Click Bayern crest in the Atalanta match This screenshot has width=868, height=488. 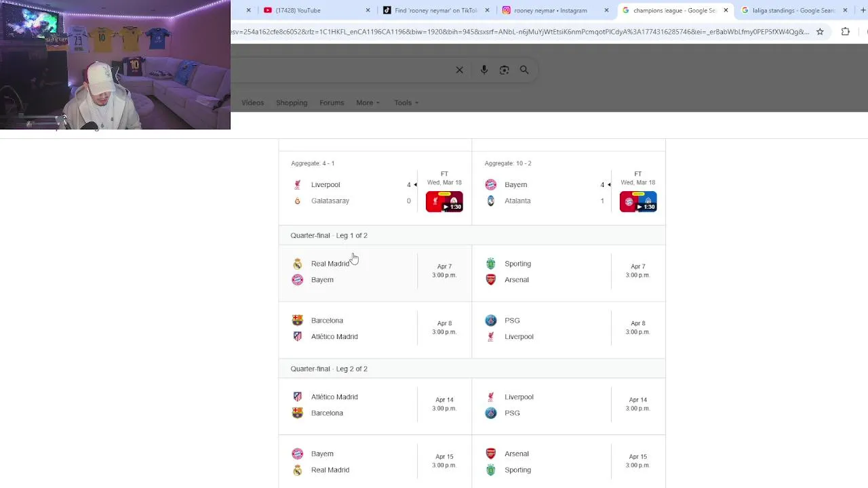[x=491, y=184]
